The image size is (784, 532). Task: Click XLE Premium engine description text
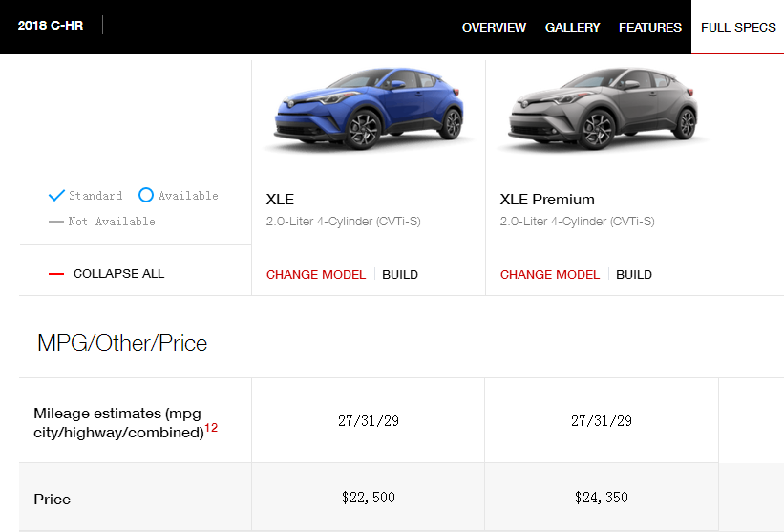click(x=578, y=221)
